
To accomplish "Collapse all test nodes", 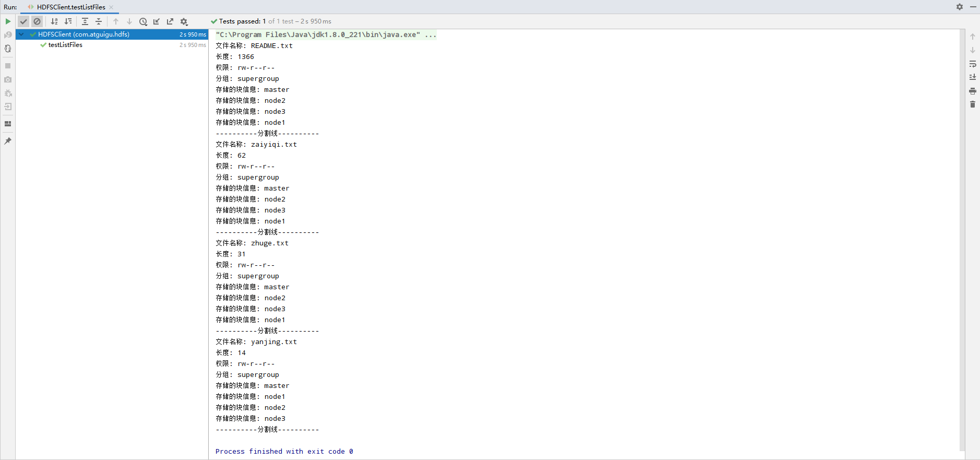I will 99,21.
